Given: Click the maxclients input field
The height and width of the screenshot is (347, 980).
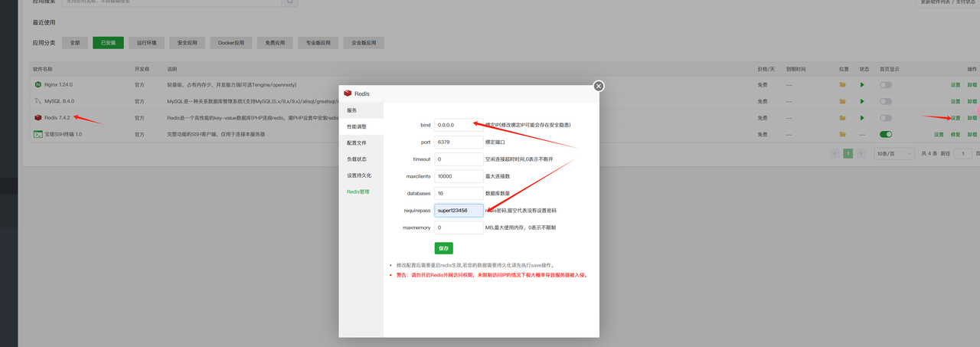Looking at the screenshot, I should (459, 175).
